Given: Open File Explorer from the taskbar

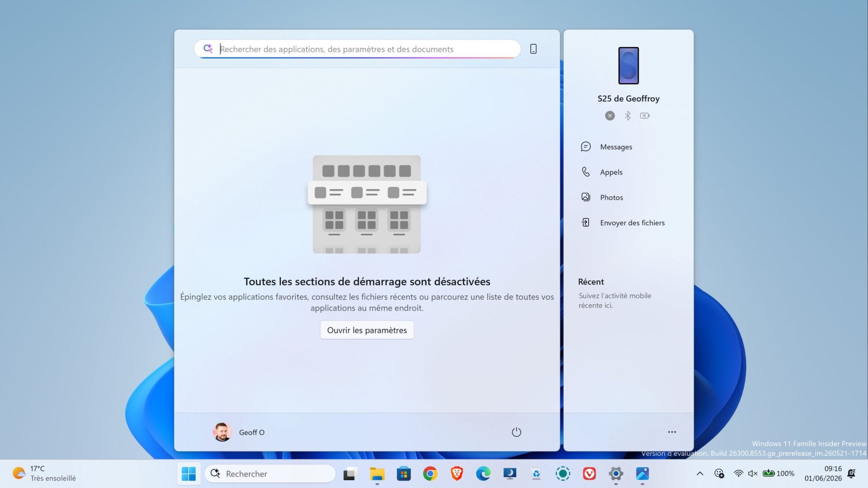Looking at the screenshot, I should [x=377, y=474].
